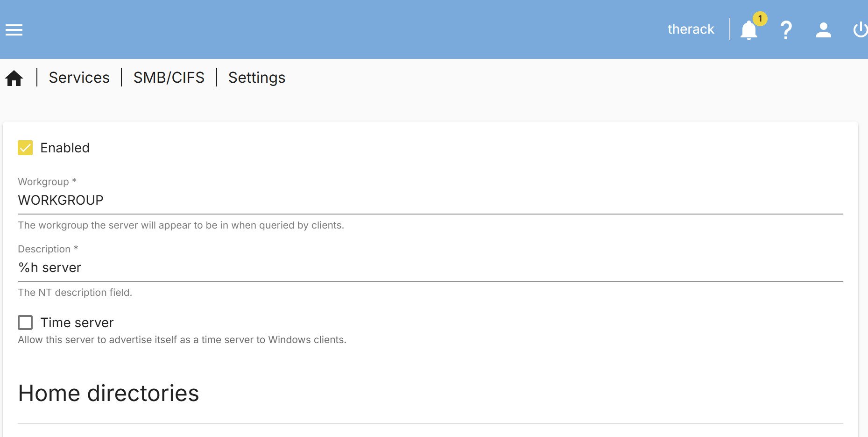The height and width of the screenshot is (437, 868).
Task: Click into the Description text field
Action: 430,268
